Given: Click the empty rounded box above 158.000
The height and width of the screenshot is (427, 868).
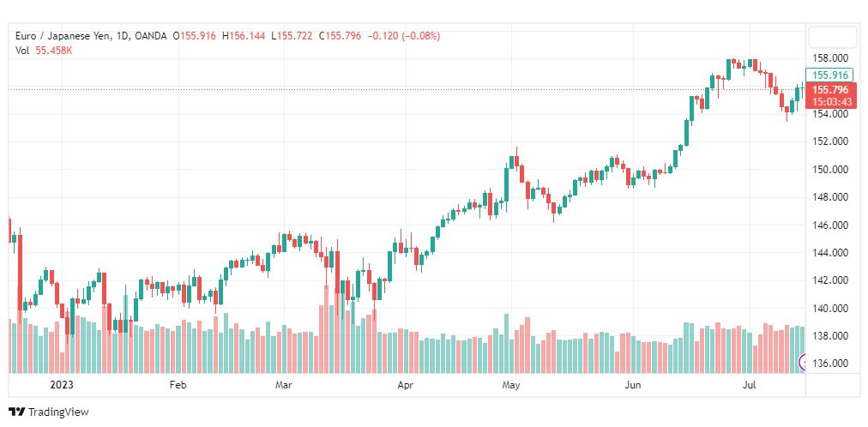Looking at the screenshot, I should click(832, 37).
